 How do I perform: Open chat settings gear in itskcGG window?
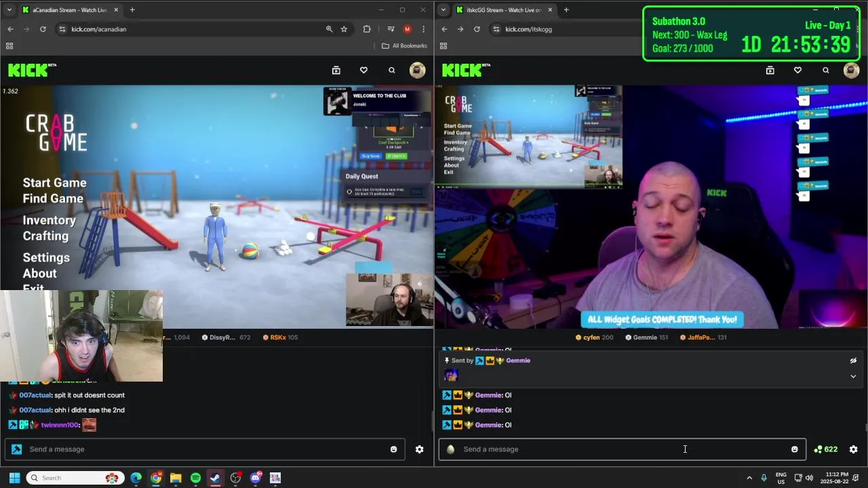pyautogui.click(x=853, y=449)
